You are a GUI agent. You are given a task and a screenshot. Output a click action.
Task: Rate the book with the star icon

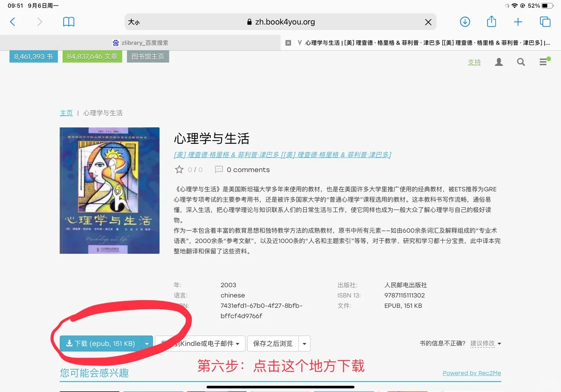(x=179, y=170)
